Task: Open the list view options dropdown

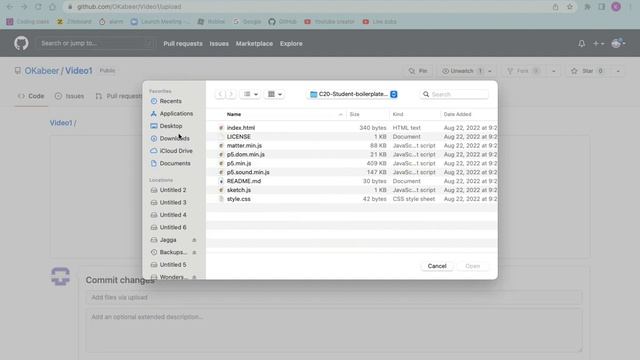Action: click(250, 94)
